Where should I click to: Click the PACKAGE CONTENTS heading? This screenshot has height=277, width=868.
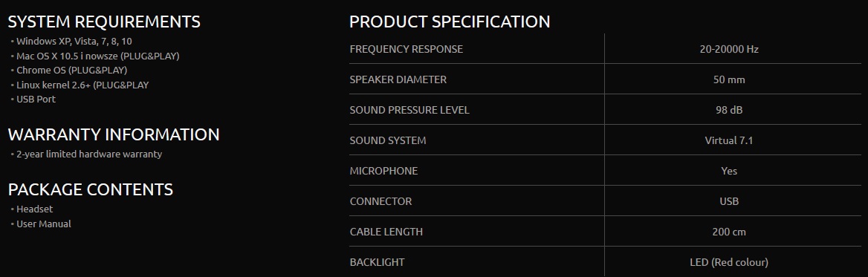pos(90,189)
